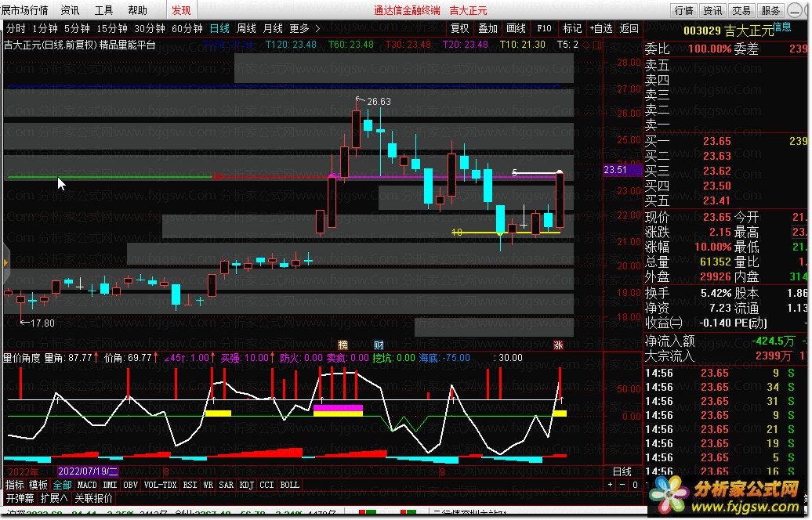This screenshot has height=520, width=812.
Task: Select the 1分钟 period tab
Action: [x=45, y=28]
